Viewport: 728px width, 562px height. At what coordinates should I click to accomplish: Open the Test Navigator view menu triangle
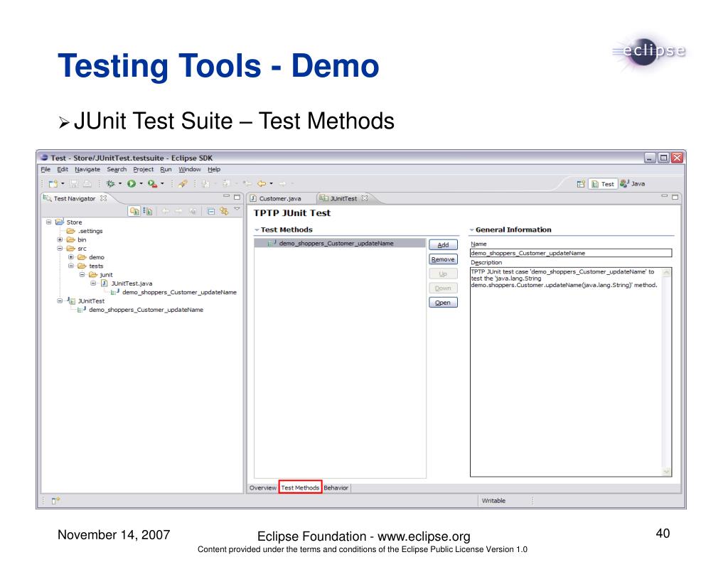click(x=237, y=210)
